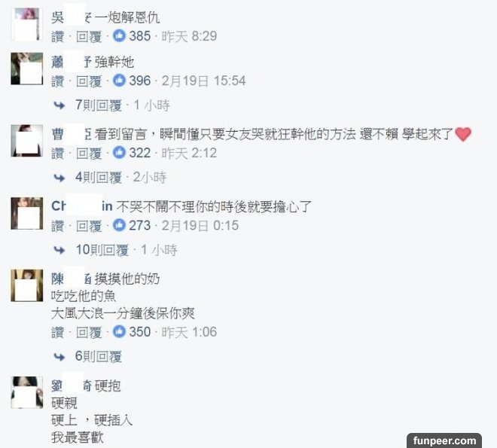Click 讚 on the comment with 322 likes

coord(57,153)
